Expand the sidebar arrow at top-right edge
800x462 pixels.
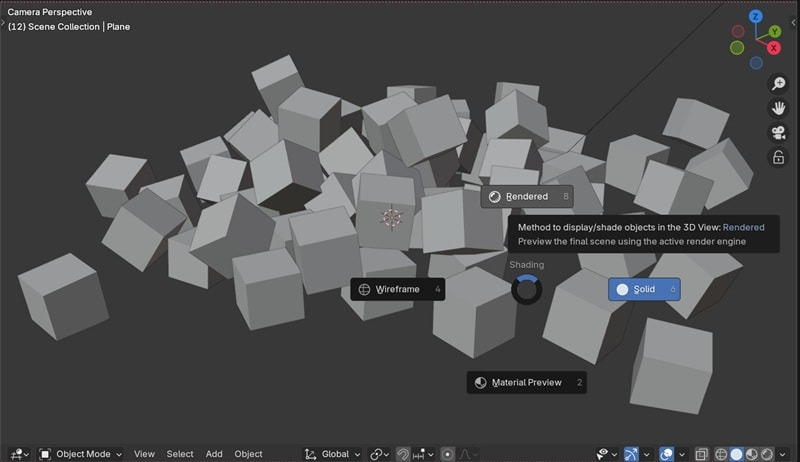pyautogui.click(x=793, y=22)
